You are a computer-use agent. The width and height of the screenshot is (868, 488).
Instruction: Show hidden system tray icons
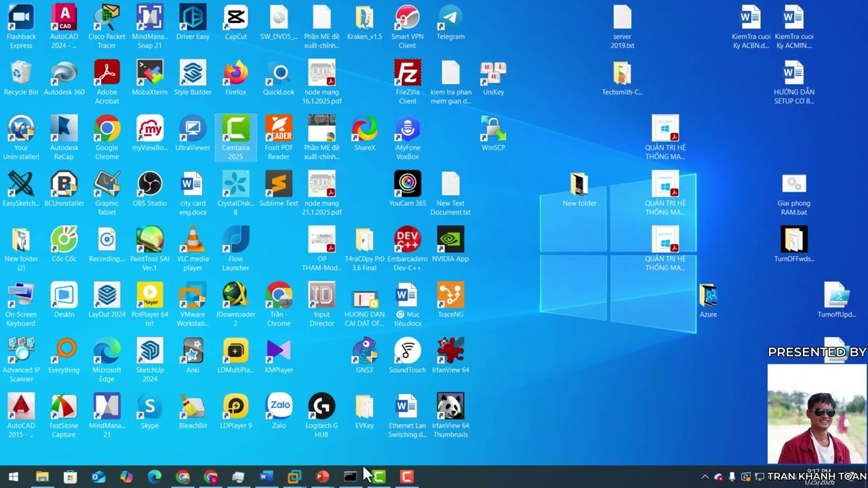click(705, 476)
